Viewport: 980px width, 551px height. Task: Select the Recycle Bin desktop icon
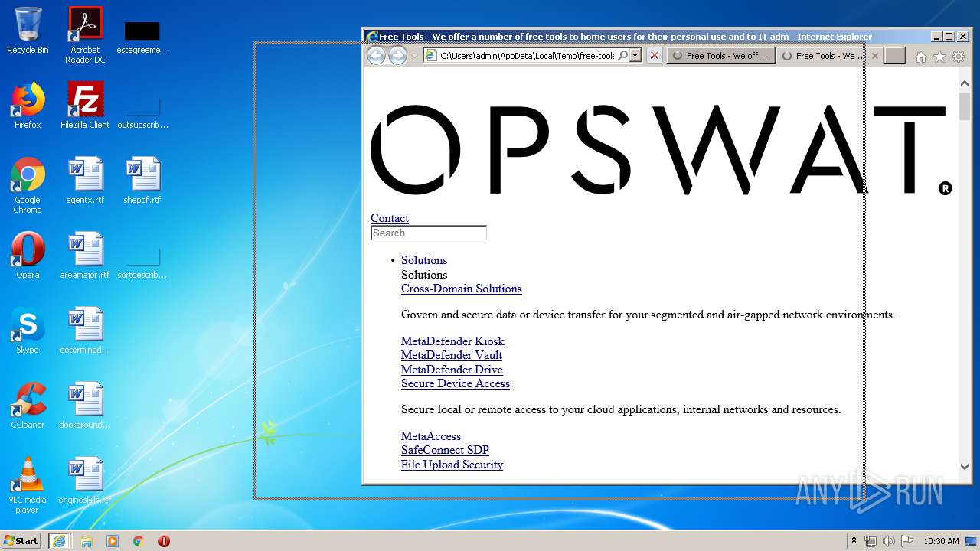(x=28, y=31)
